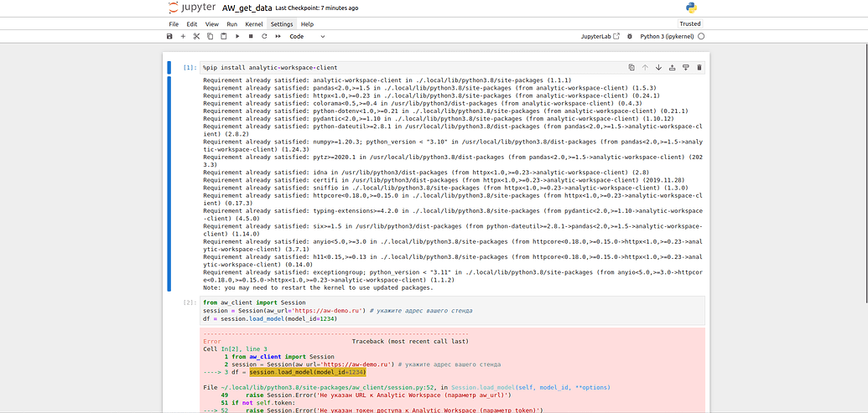Delete cell 1 with the trash icon
This screenshot has width=868, height=413.
(699, 68)
